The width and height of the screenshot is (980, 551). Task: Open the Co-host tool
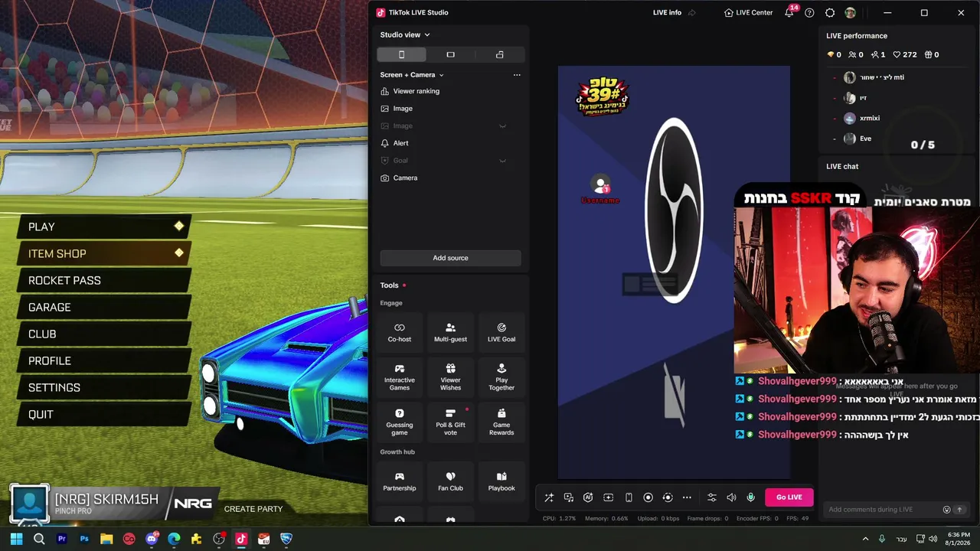point(399,331)
